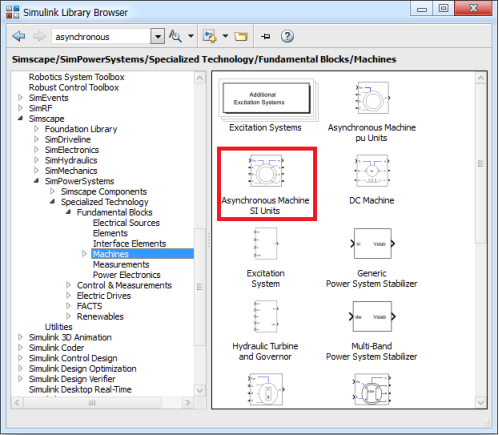
Task: Expand the Electric Drives node
Action: [x=68, y=295]
